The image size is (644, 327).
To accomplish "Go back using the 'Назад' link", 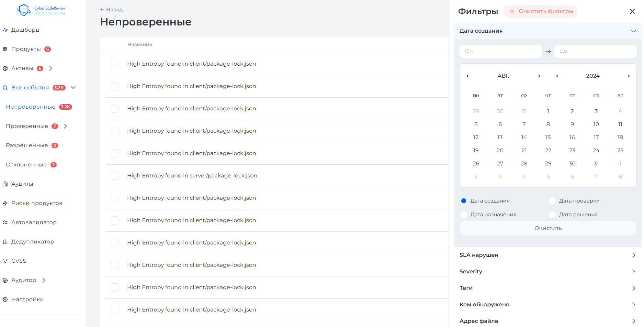I will (x=112, y=10).
